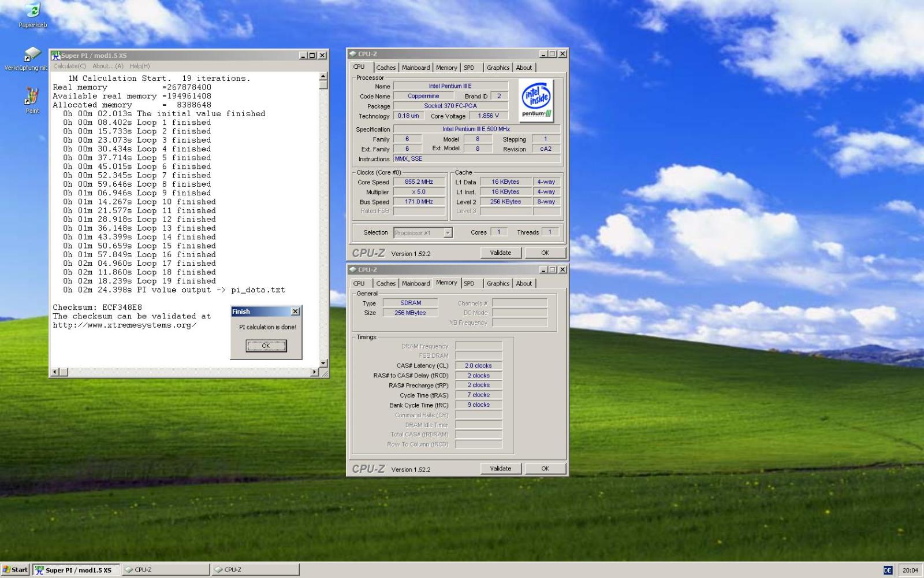The width and height of the screenshot is (924, 578).
Task: Click OK in lower CPU-Z memory window
Action: [545, 468]
